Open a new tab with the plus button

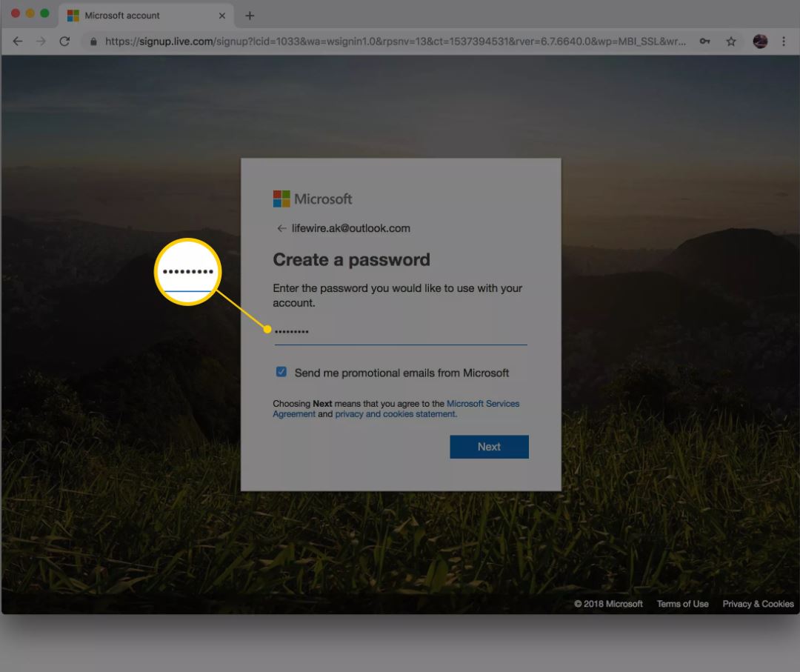[x=250, y=16]
